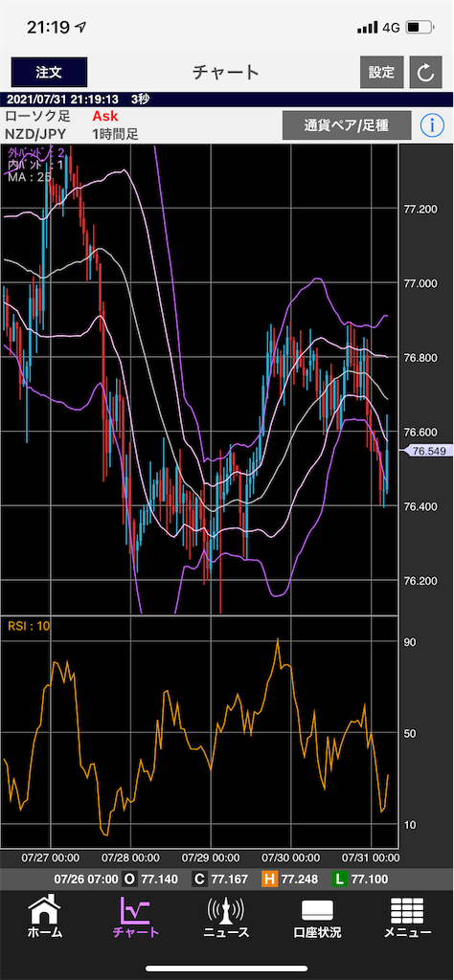Go to Home via house icon
454x980 pixels.
(x=45, y=911)
